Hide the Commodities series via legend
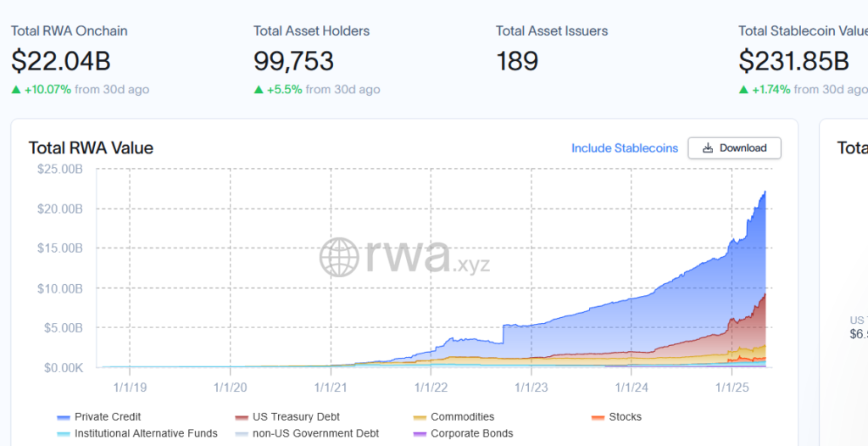 coord(462,417)
